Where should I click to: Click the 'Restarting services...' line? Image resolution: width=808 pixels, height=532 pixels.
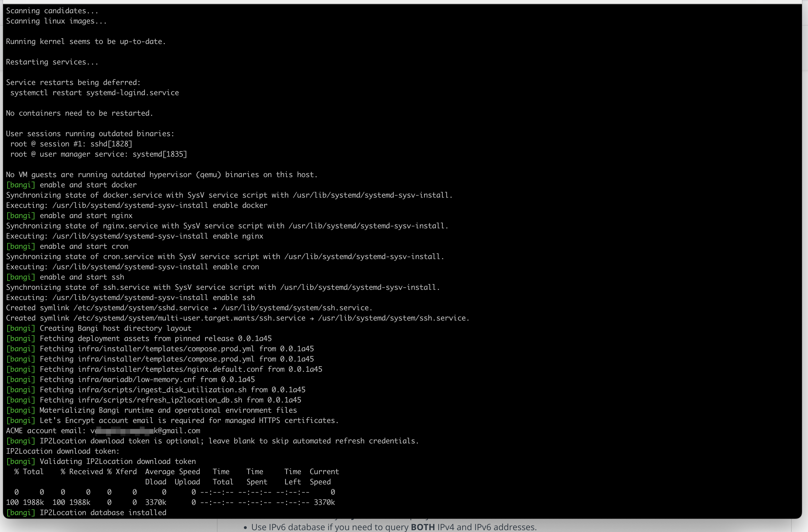[52, 62]
